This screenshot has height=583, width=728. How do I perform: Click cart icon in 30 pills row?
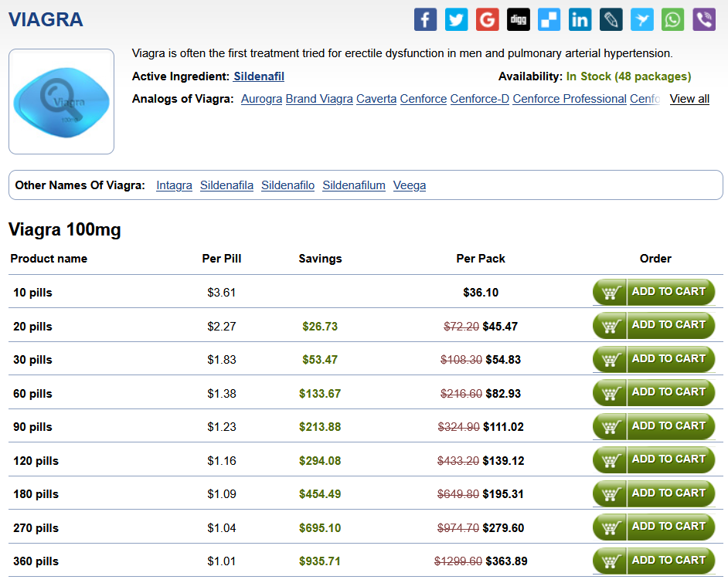[x=610, y=359]
